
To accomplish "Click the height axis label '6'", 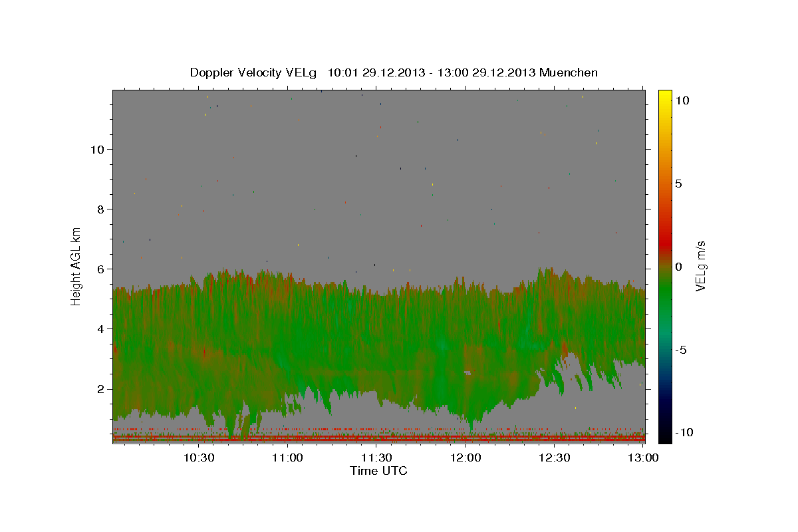I will (x=100, y=269).
